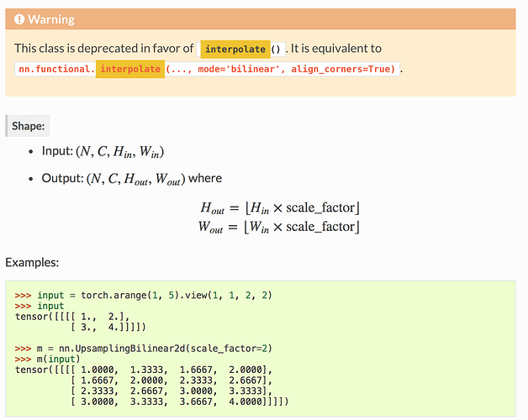Click the Output shape bullet item
Viewport: 528px width, 420px height.
(130, 179)
